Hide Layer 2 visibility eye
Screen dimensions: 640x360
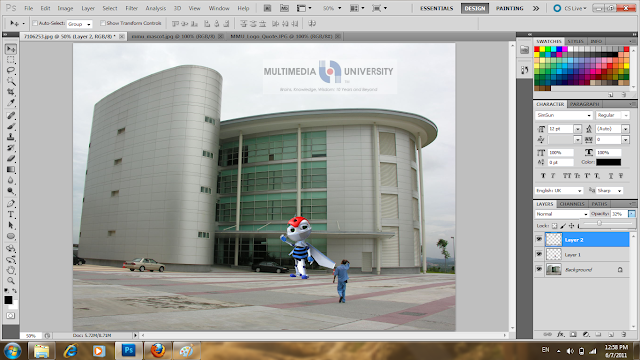click(x=539, y=240)
